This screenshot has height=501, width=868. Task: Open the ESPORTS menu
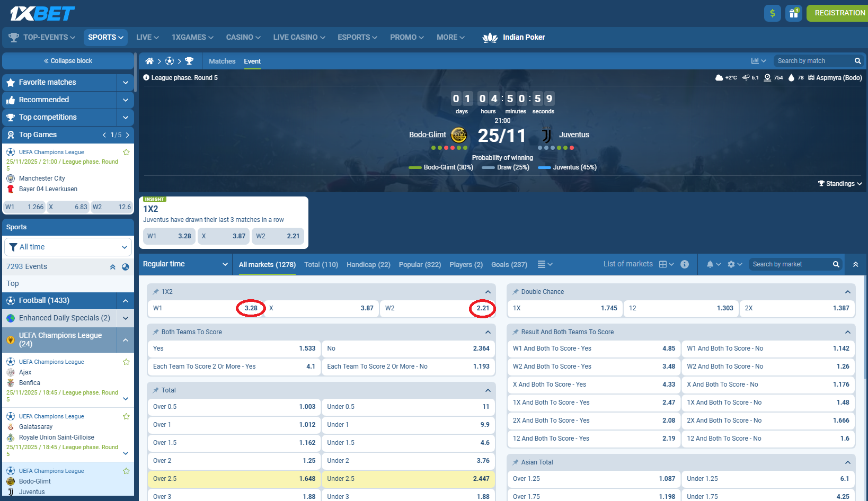click(357, 37)
